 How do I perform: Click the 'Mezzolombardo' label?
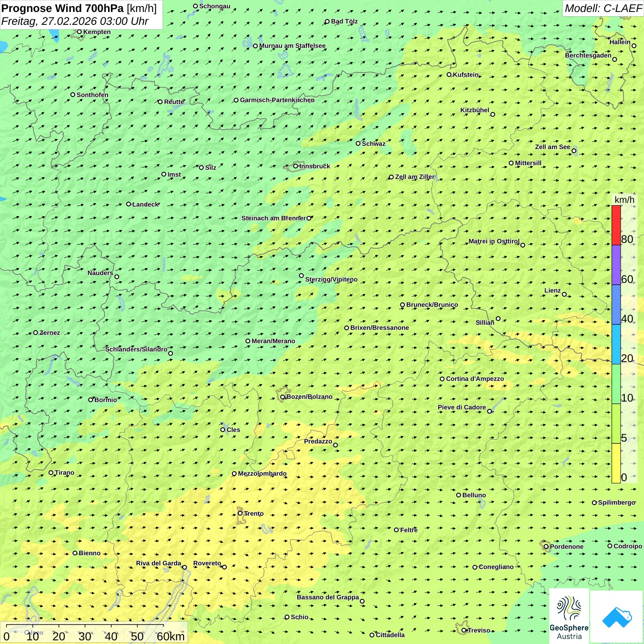pos(262,473)
